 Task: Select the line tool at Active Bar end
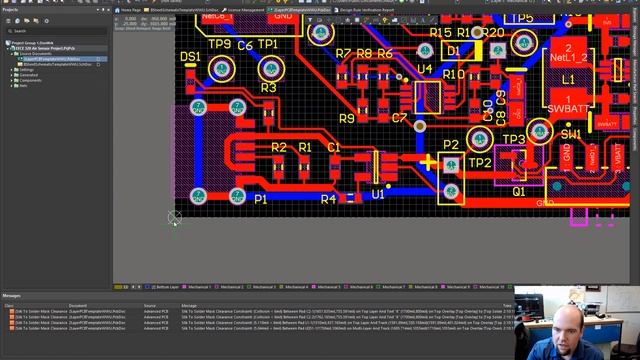tap(432, 20)
